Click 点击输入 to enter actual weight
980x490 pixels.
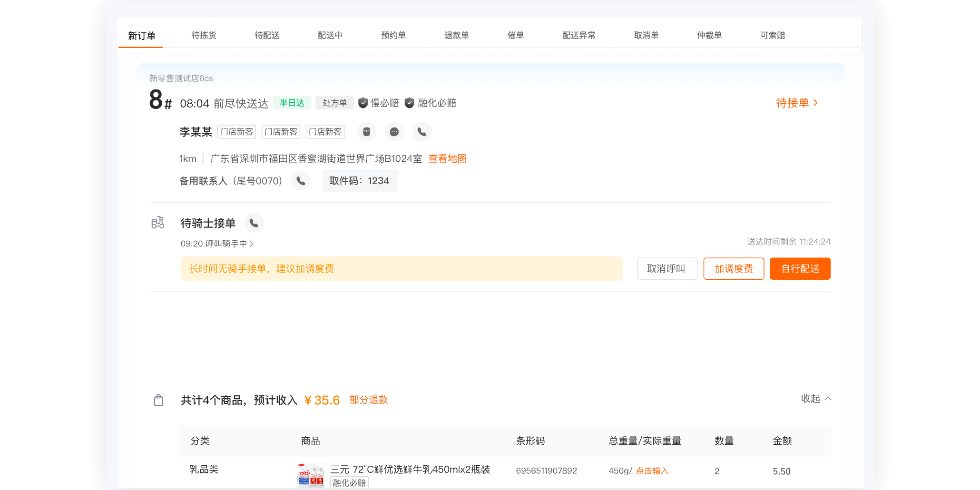click(x=652, y=470)
